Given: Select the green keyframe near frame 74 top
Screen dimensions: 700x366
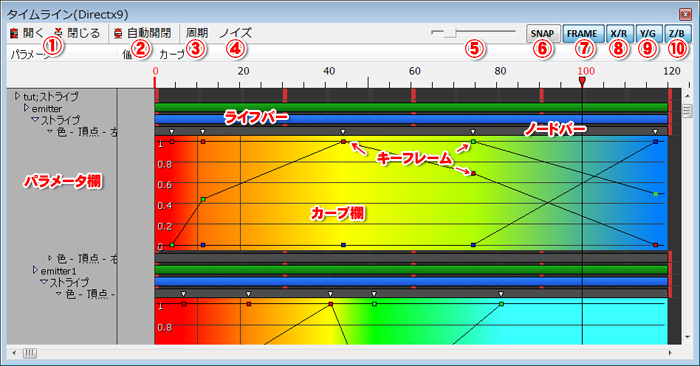Looking at the screenshot, I should coord(473,141).
